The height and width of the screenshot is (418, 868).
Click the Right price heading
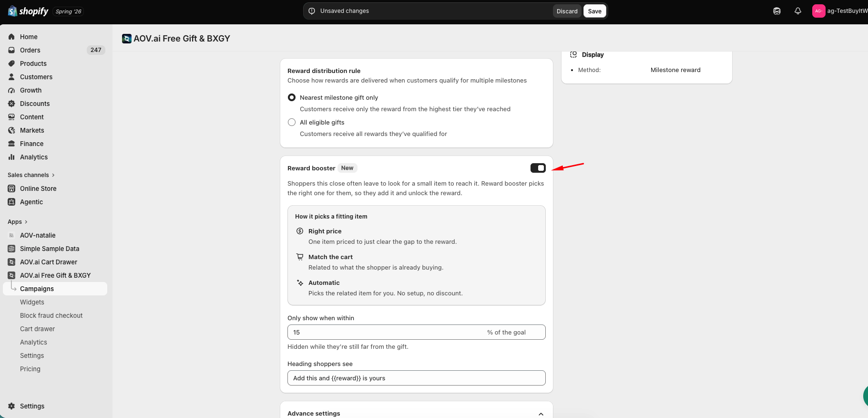tap(325, 231)
